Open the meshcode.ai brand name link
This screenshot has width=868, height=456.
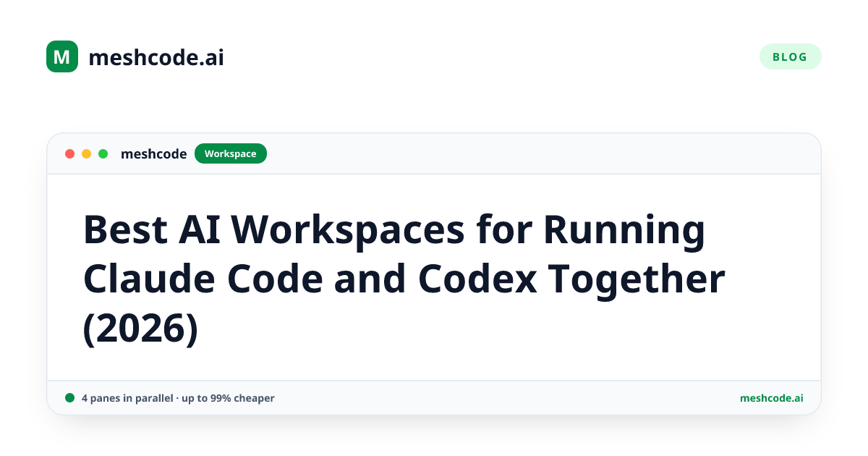coord(156,57)
